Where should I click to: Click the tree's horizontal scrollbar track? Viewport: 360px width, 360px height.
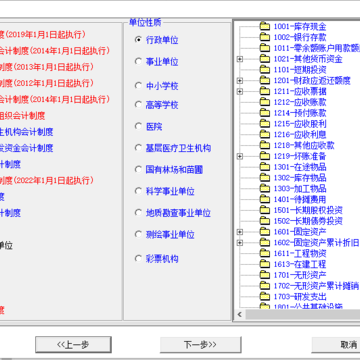(x=303, y=314)
